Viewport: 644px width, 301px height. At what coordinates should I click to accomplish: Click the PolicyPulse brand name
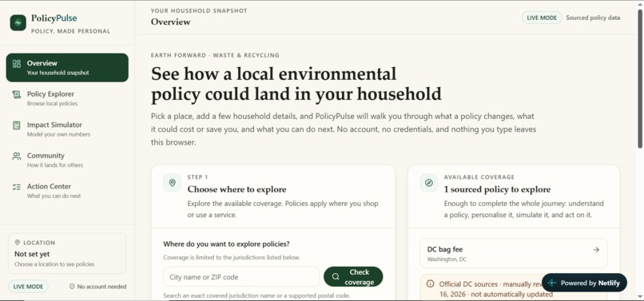[x=54, y=18]
